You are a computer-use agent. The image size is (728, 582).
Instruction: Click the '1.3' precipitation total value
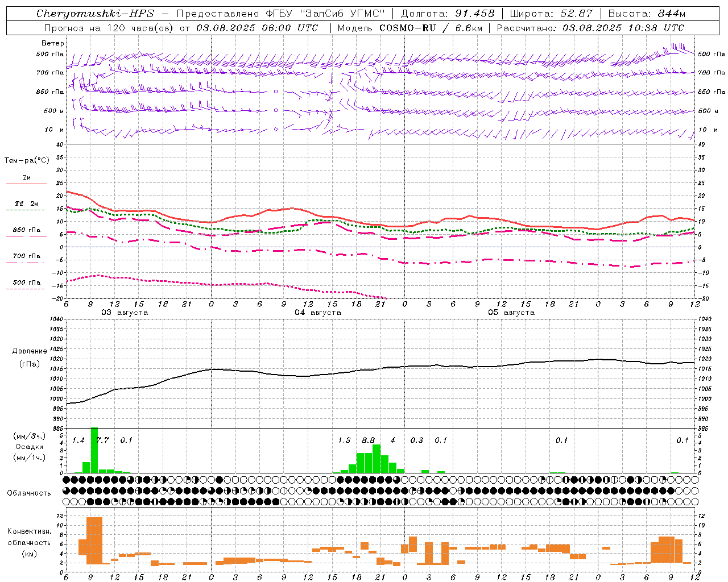344,440
